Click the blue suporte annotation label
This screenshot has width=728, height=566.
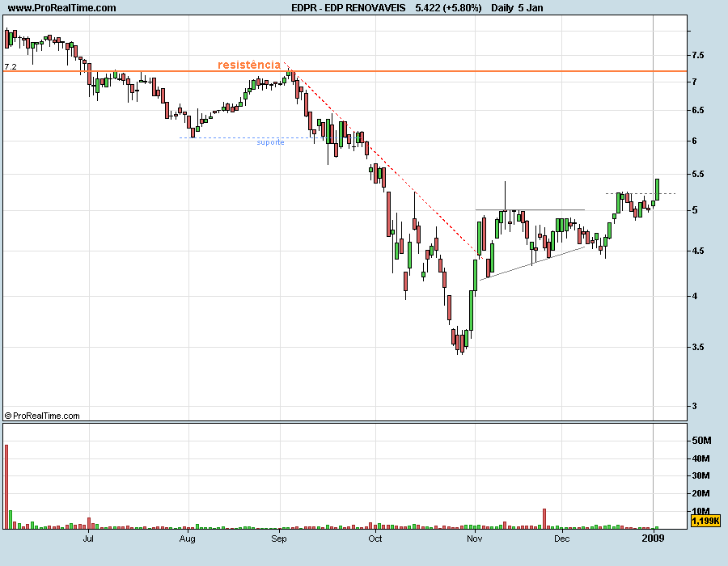coord(271,142)
